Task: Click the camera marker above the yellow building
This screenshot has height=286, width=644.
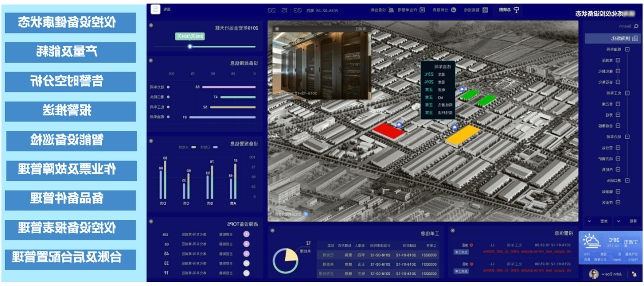Action: tap(454, 127)
